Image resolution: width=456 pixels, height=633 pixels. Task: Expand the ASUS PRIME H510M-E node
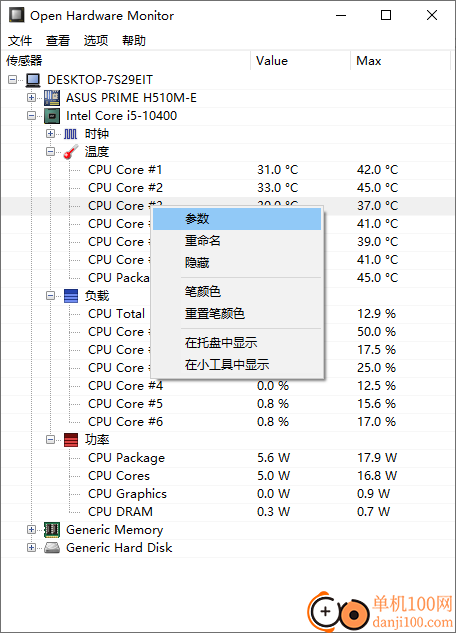31,98
